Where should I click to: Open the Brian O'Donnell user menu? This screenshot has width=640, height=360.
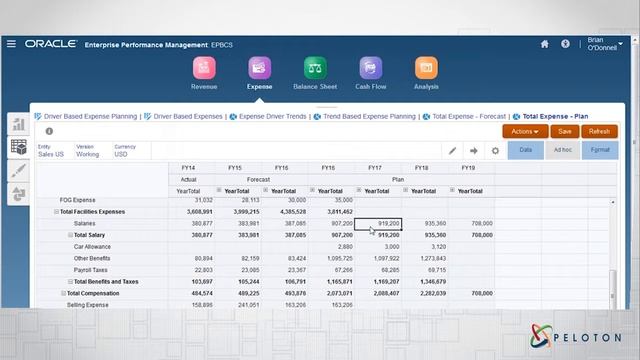point(605,44)
